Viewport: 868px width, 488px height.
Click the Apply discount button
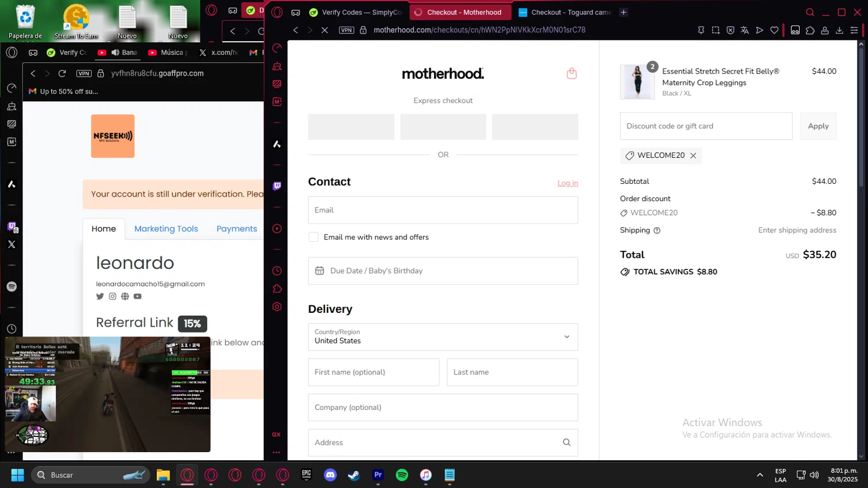coord(818,126)
